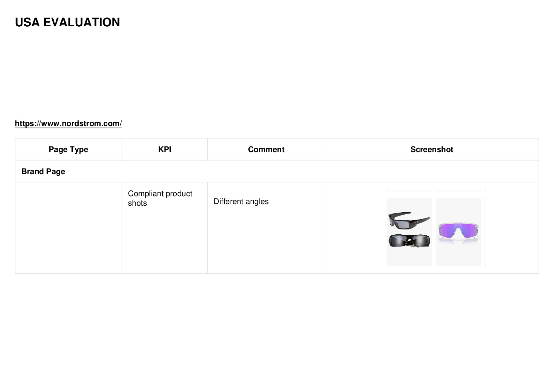Screen dimensions: 554x392
Task: Select the purple shield sunglasses image
Action: coord(458,233)
